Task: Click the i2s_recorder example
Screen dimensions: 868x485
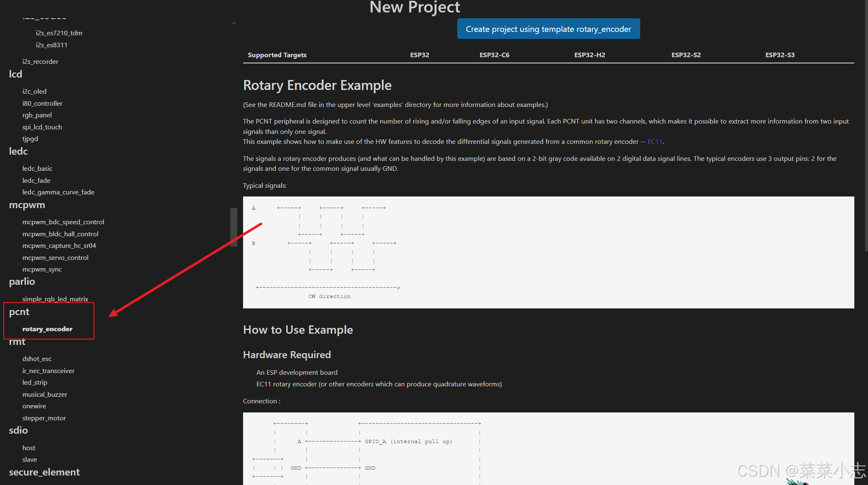Action: [40, 61]
